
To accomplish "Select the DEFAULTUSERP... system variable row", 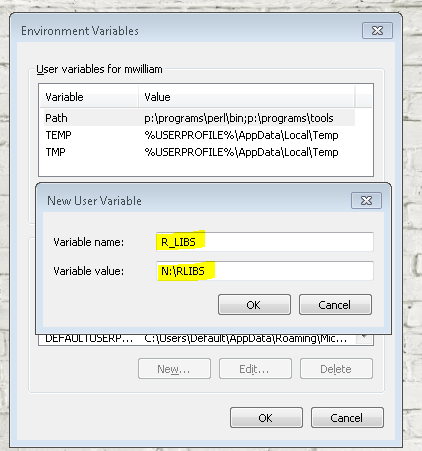I will click(197, 339).
